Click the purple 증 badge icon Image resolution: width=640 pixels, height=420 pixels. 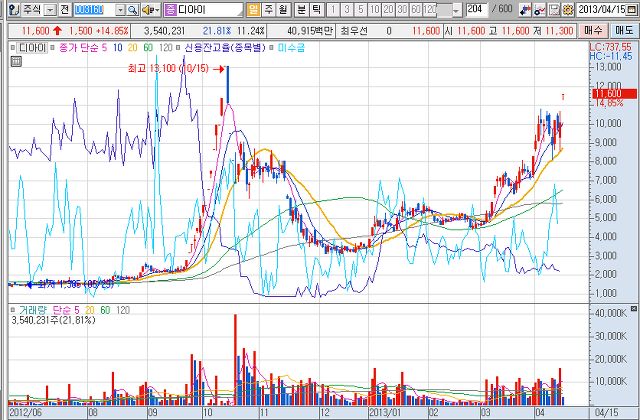[170, 10]
